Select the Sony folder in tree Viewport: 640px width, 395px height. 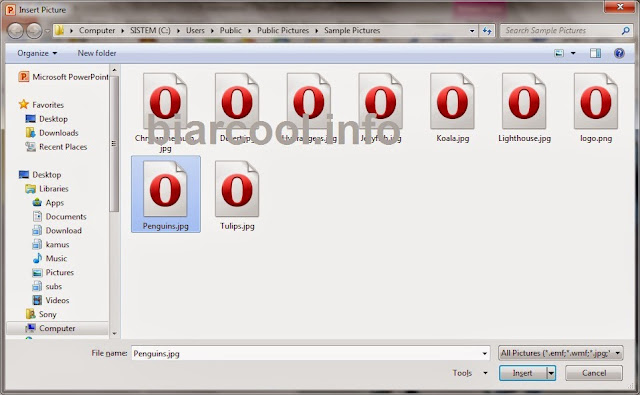coord(41,314)
